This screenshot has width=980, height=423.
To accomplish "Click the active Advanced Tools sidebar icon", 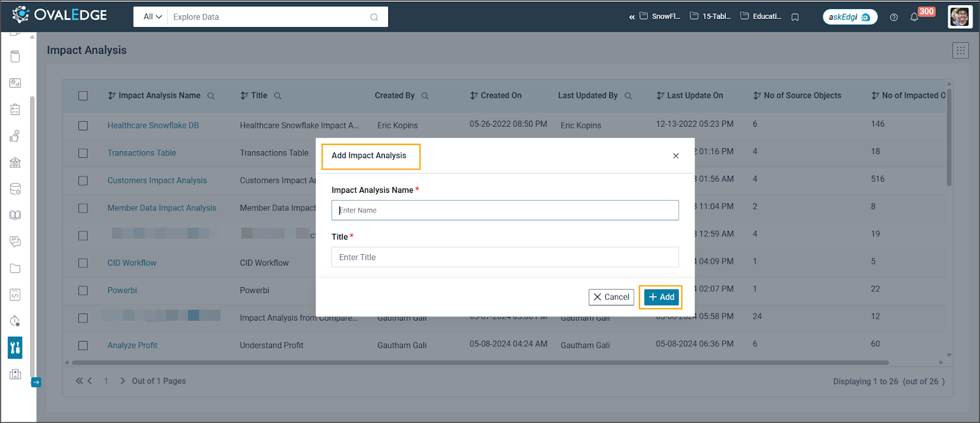I will point(15,348).
